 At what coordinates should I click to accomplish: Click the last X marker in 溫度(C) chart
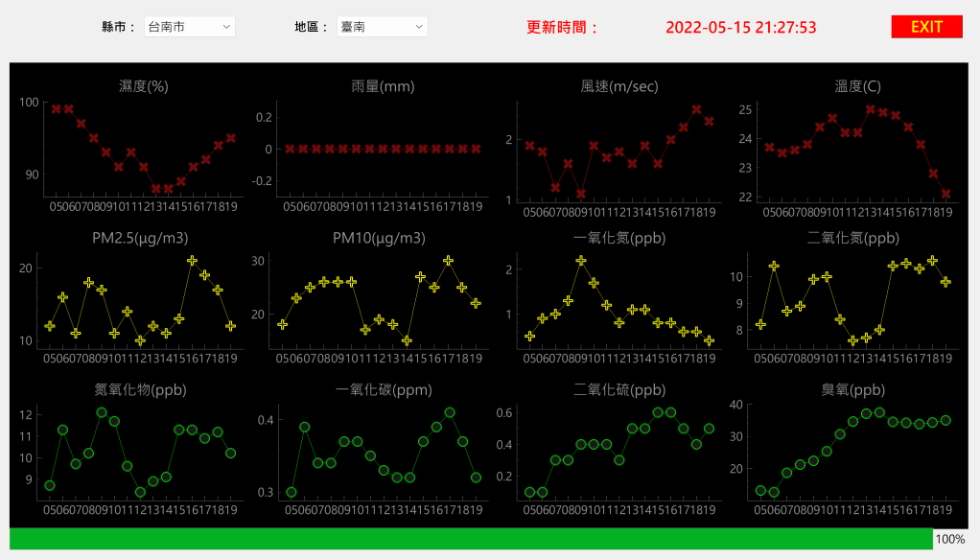click(946, 194)
